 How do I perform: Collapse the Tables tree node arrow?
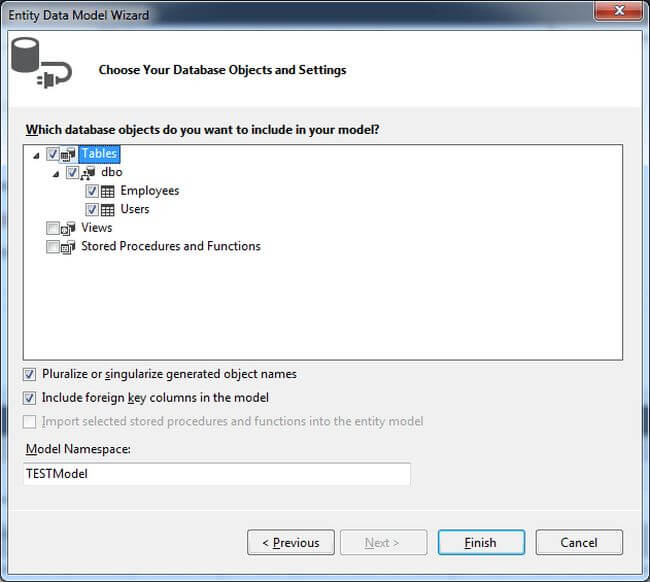36,156
